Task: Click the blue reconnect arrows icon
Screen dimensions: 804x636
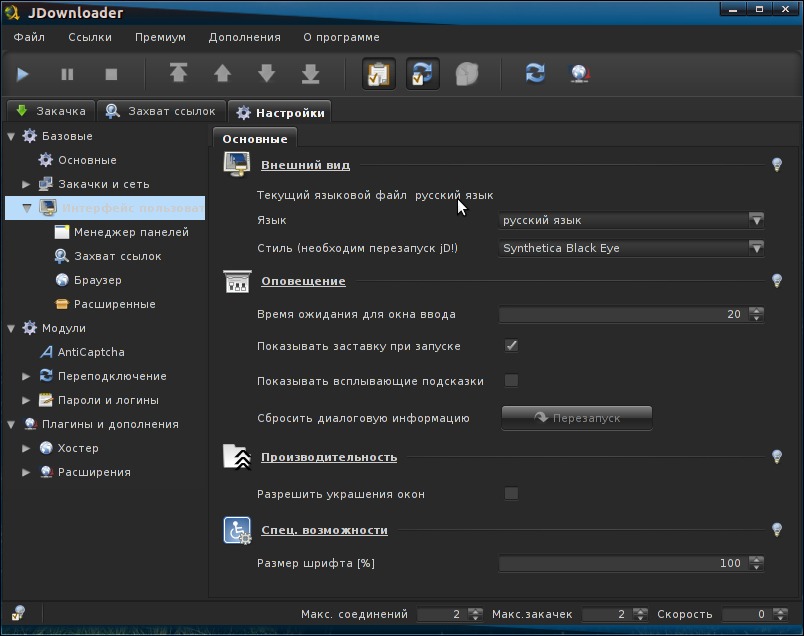Action: tap(535, 73)
